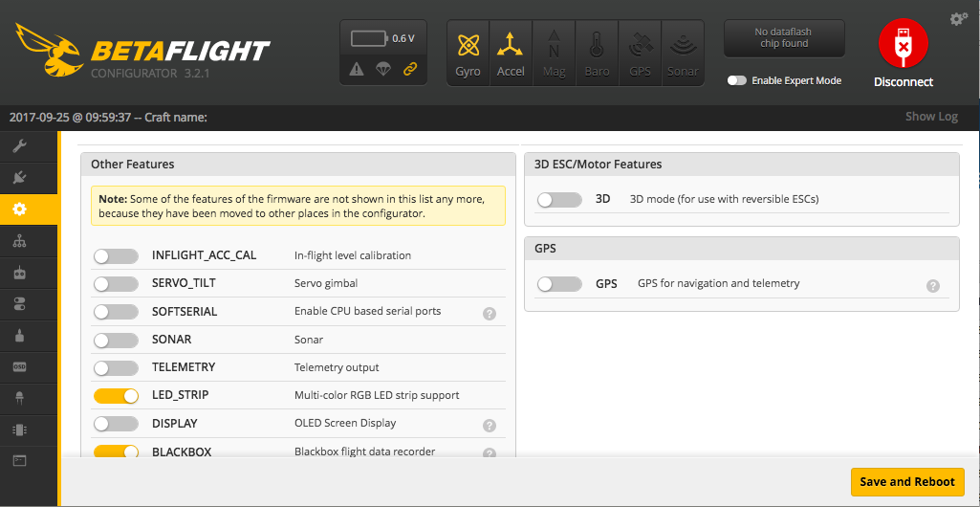Enable SOFTSERIAL feature switch
This screenshot has width=980, height=507.
tap(116, 312)
